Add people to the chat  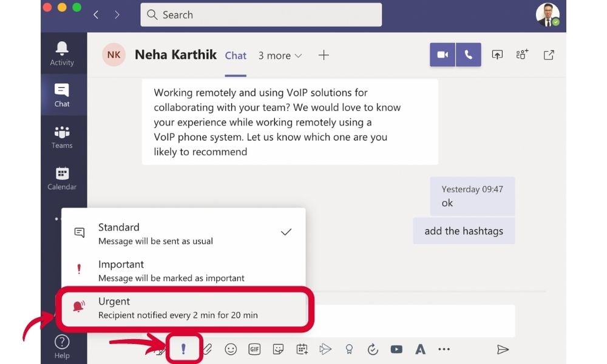(x=521, y=54)
